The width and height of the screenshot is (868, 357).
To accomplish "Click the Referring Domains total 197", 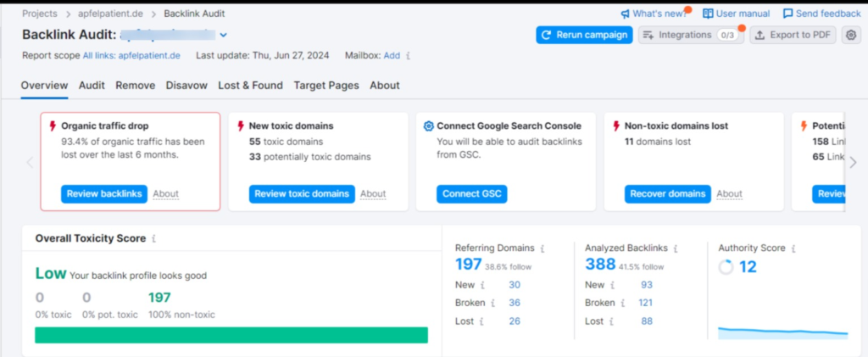I will tap(468, 265).
